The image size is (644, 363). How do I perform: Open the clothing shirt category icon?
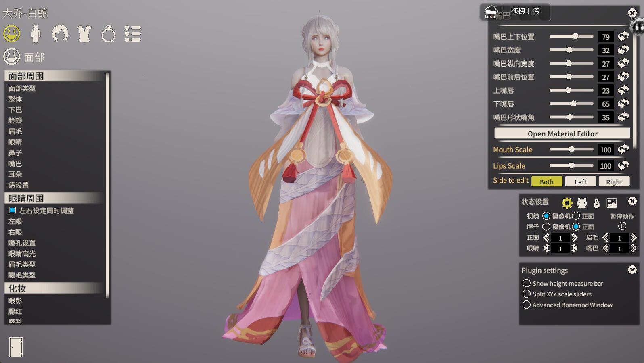tap(84, 34)
